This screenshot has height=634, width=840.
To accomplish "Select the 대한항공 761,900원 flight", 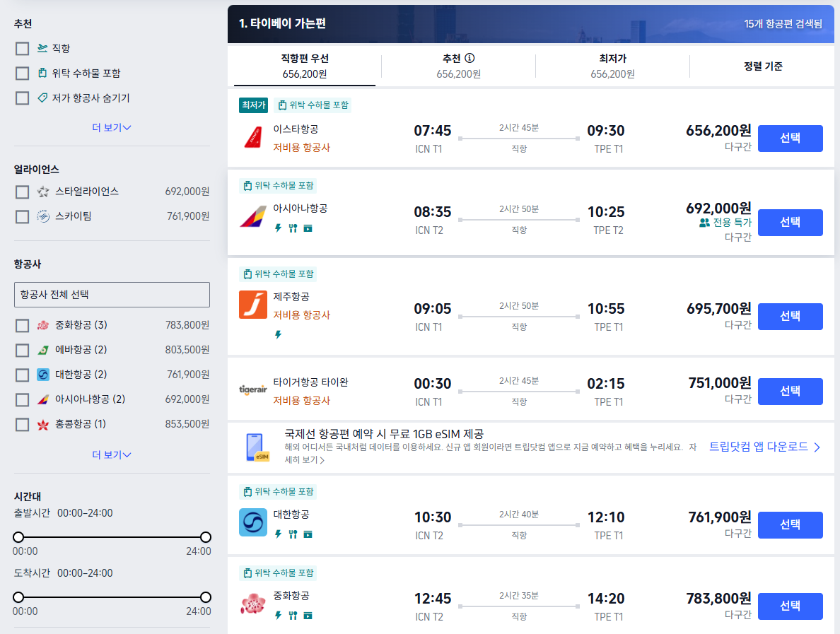I will 791,524.
